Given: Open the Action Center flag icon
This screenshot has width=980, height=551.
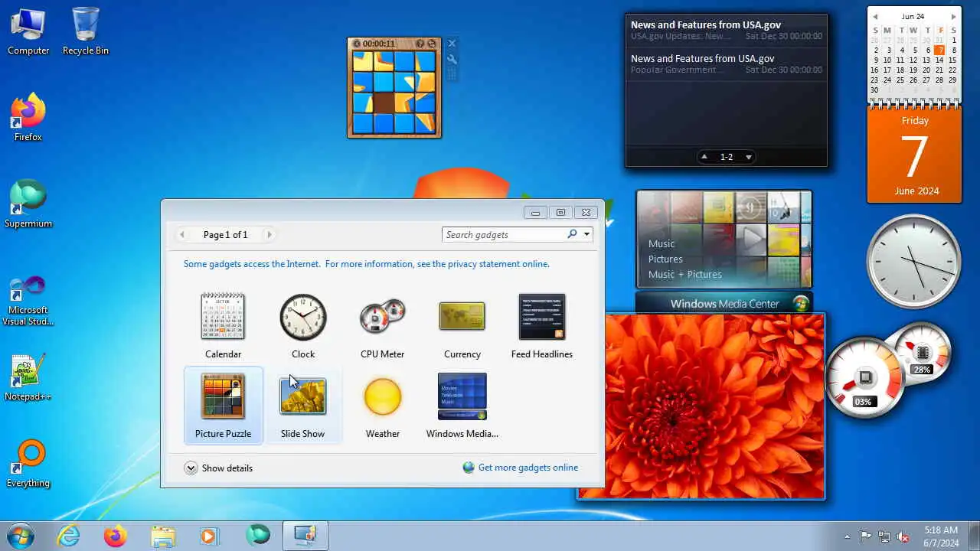Looking at the screenshot, I should [865, 536].
